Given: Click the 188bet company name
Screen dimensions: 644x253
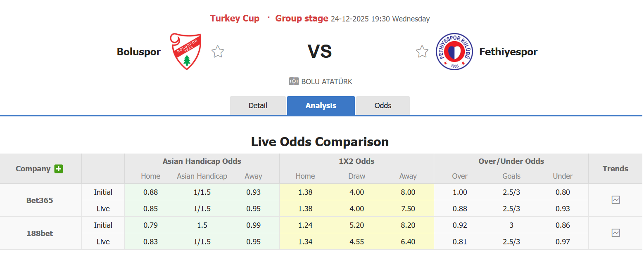Looking at the screenshot, I should click(x=40, y=233).
